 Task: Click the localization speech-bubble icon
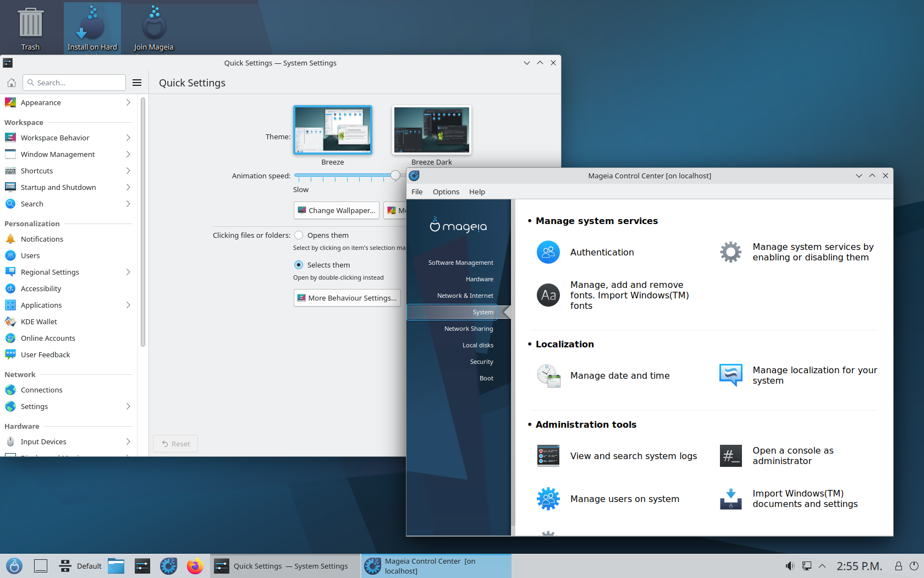pyautogui.click(x=730, y=375)
